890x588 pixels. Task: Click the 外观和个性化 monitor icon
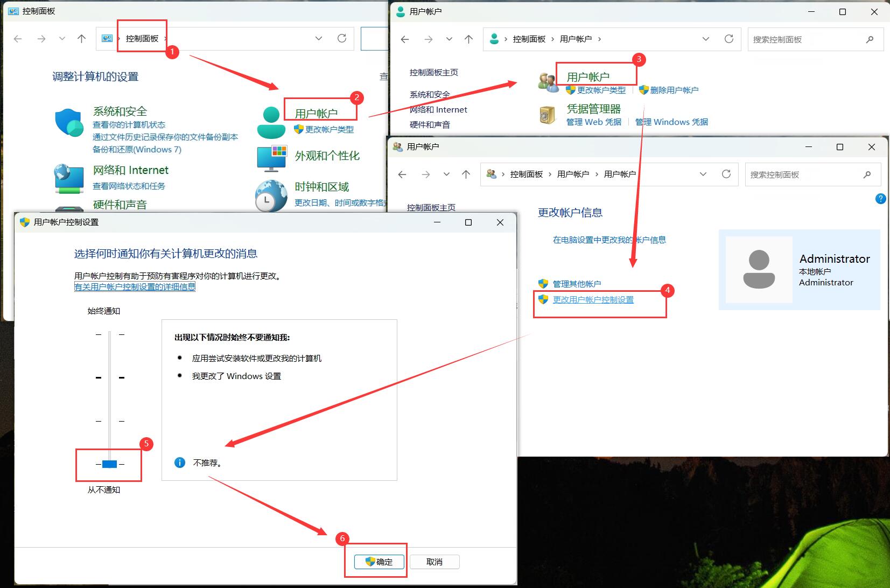[271, 157]
